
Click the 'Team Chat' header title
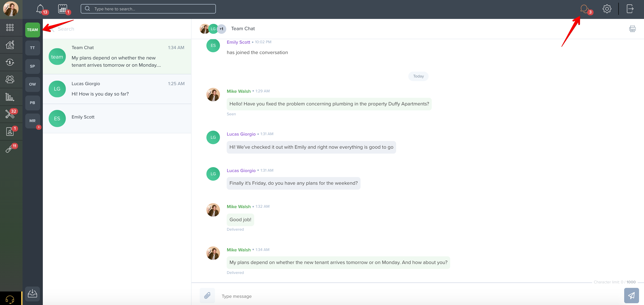[243, 29]
